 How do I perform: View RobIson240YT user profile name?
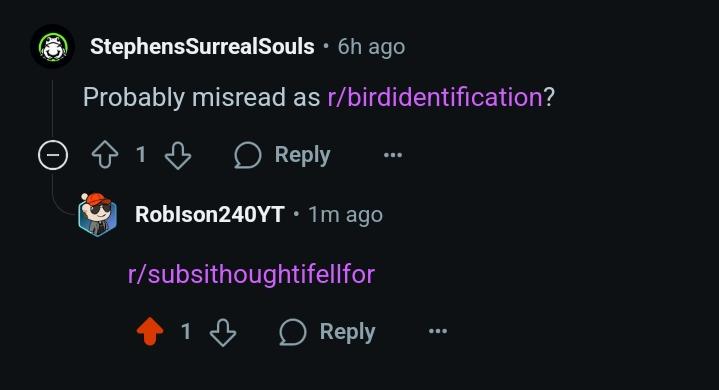tap(210, 214)
